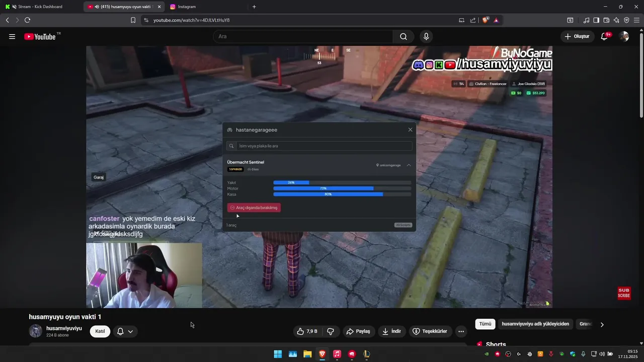Bookmark this page in address bar
This screenshot has height=362, width=644.
coord(133,20)
